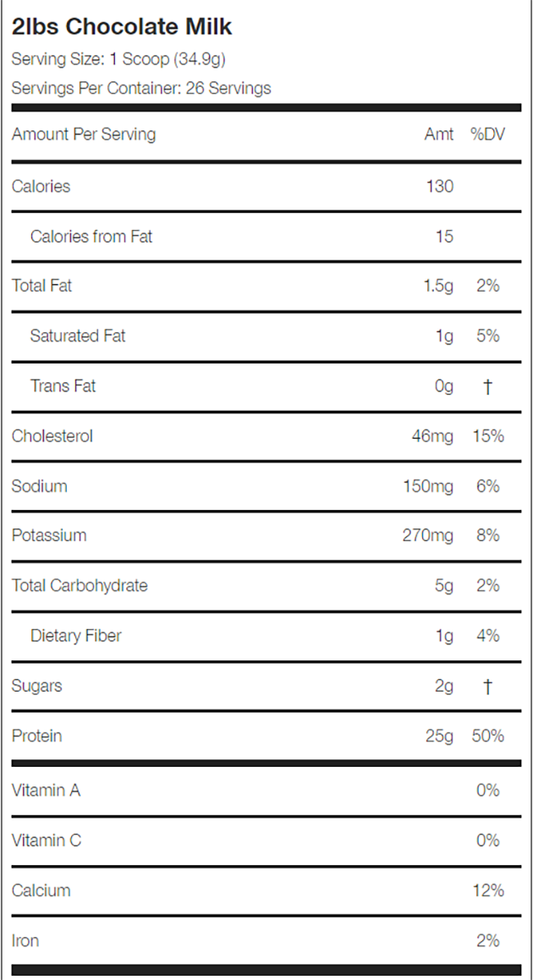Click the Amount Per Serving label
The image size is (533, 980).
pos(83,134)
